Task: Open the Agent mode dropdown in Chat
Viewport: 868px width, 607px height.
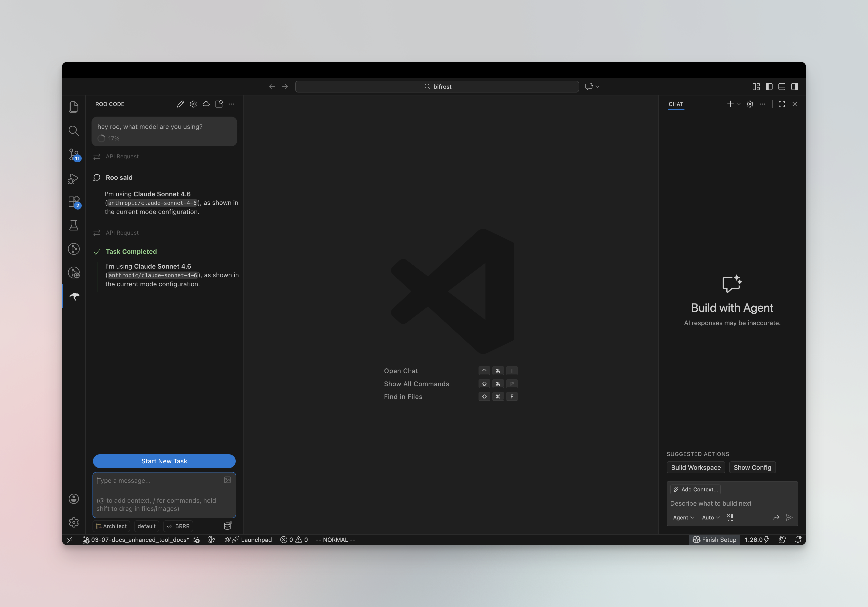Action: click(x=683, y=517)
